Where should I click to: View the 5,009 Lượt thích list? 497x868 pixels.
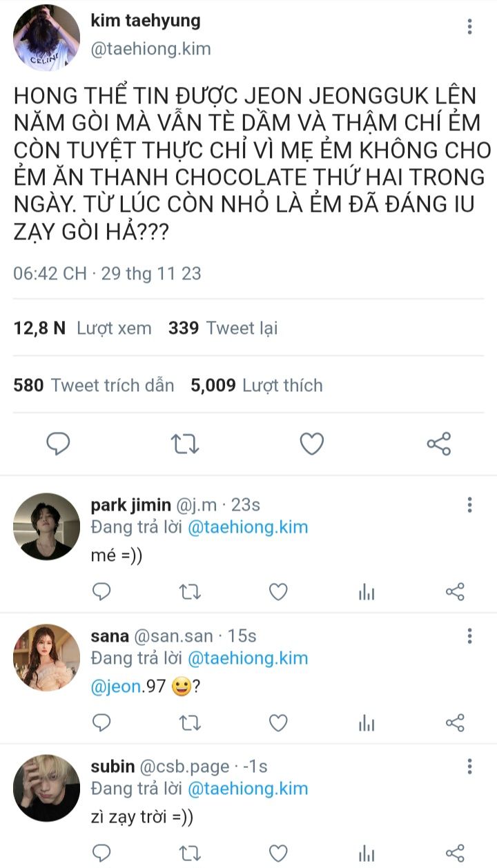pos(257,385)
